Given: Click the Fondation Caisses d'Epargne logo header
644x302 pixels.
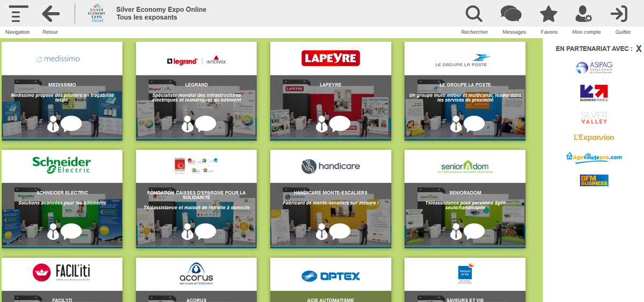Looking at the screenshot, I should (x=196, y=166).
